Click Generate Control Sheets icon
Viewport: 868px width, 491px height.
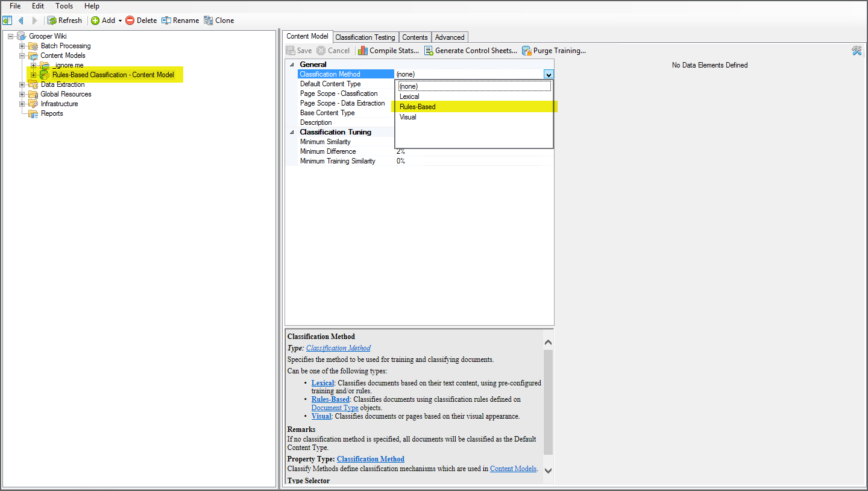tap(429, 51)
